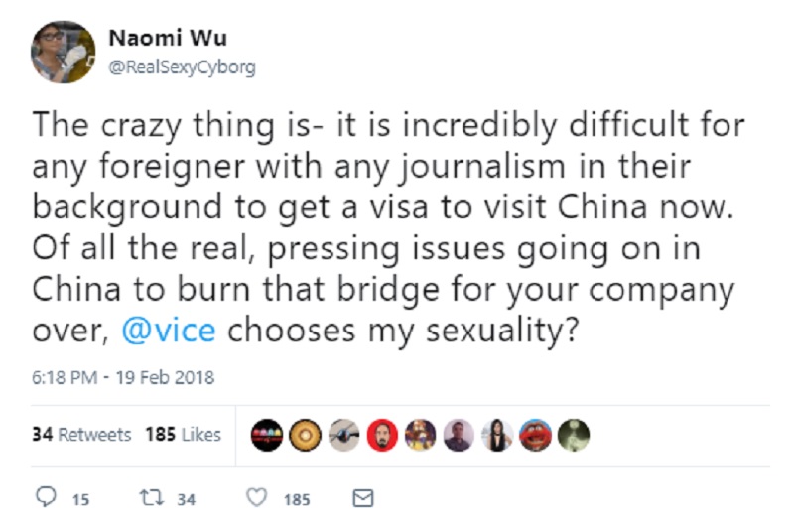The image size is (794, 532).
Task: Open the Naomi Wu display name
Action: (168, 38)
